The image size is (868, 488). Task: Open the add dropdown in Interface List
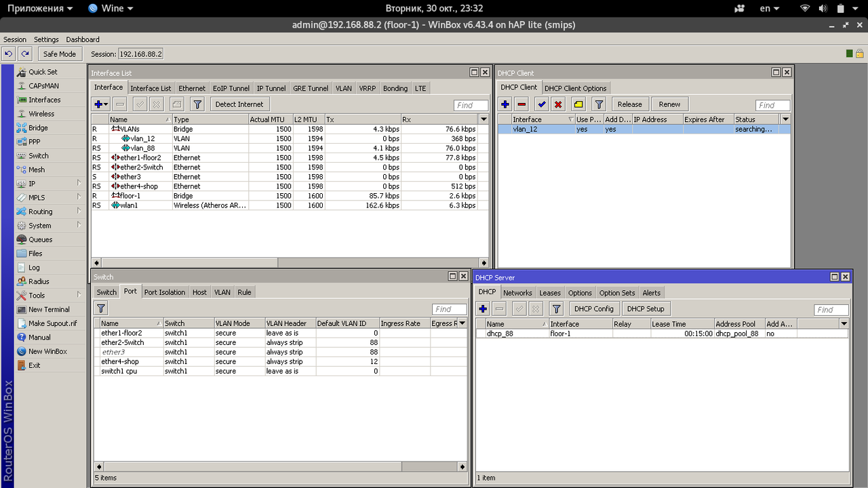click(101, 104)
